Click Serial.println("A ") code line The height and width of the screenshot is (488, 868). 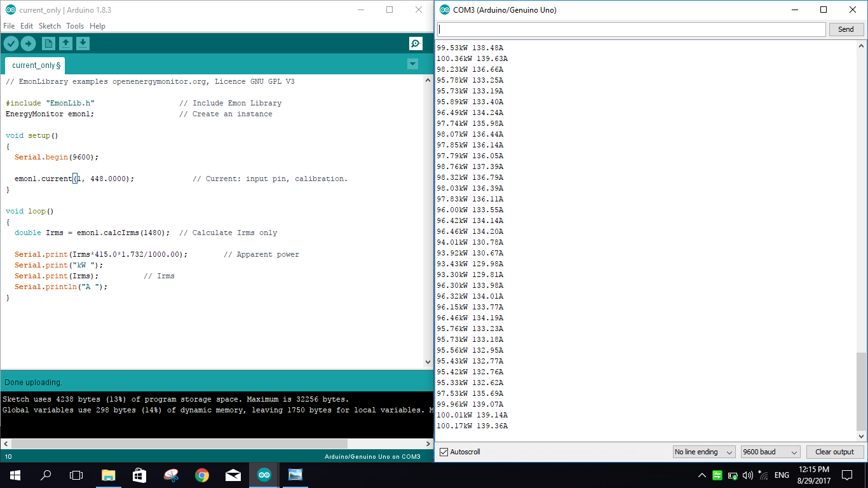(61, 287)
